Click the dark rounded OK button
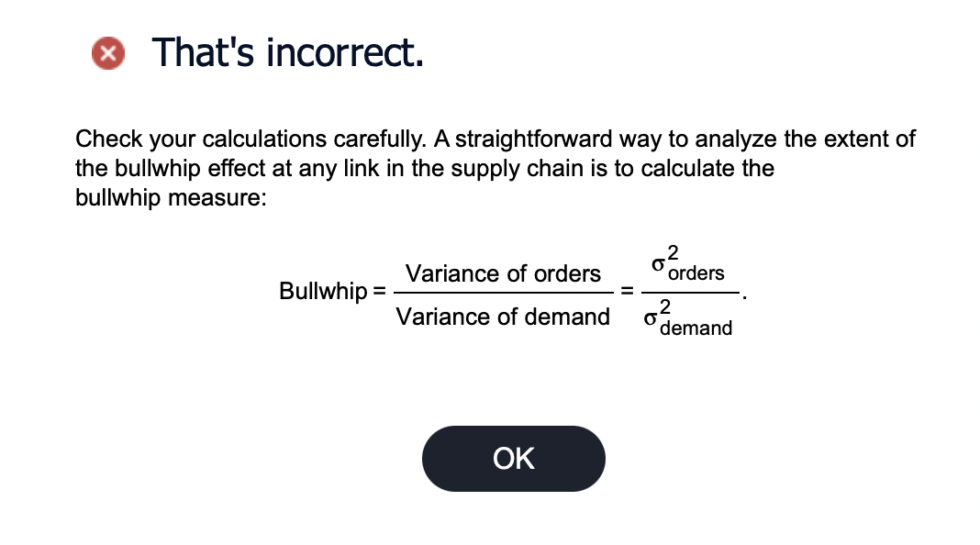The height and width of the screenshot is (545, 980). tap(513, 458)
